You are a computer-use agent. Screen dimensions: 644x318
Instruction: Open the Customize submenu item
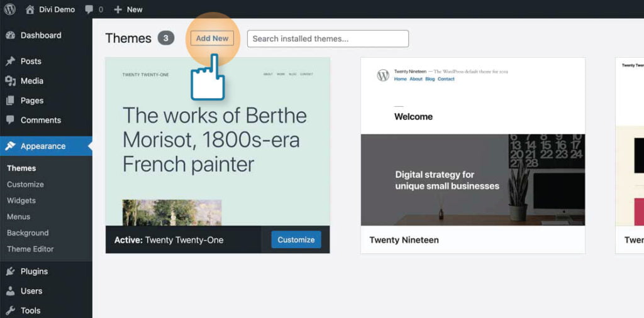pos(25,184)
